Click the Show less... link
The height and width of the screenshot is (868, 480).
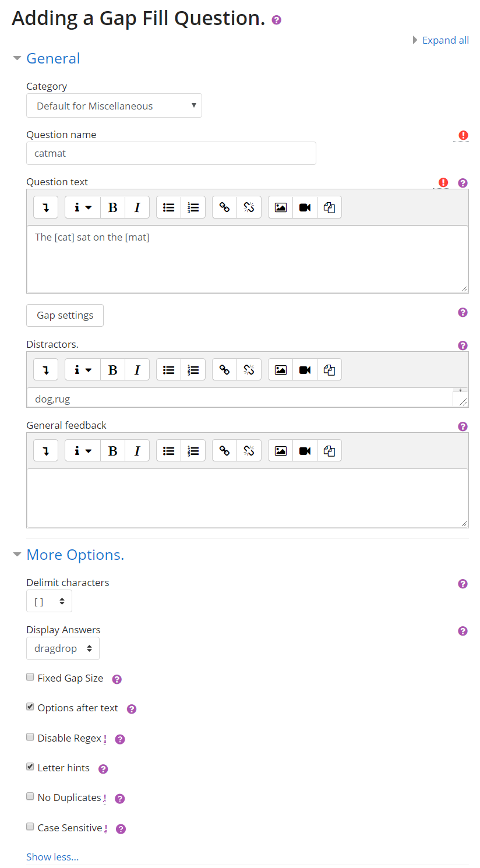point(52,857)
